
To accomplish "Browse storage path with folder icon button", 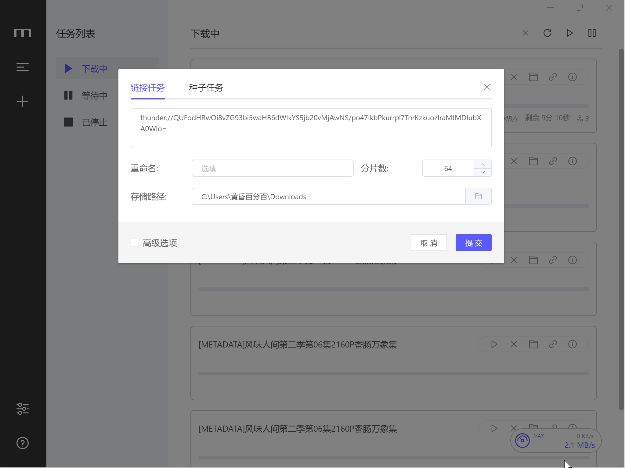I will click(478, 196).
